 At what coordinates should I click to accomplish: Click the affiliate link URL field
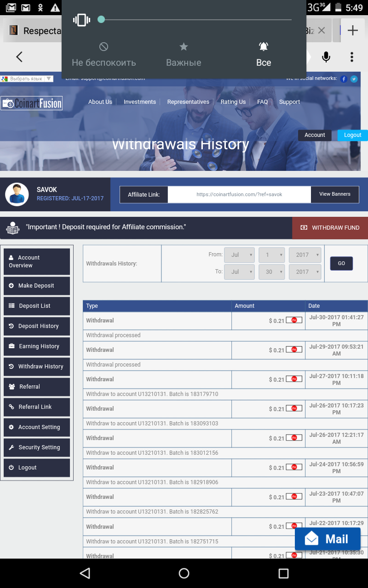click(x=239, y=194)
